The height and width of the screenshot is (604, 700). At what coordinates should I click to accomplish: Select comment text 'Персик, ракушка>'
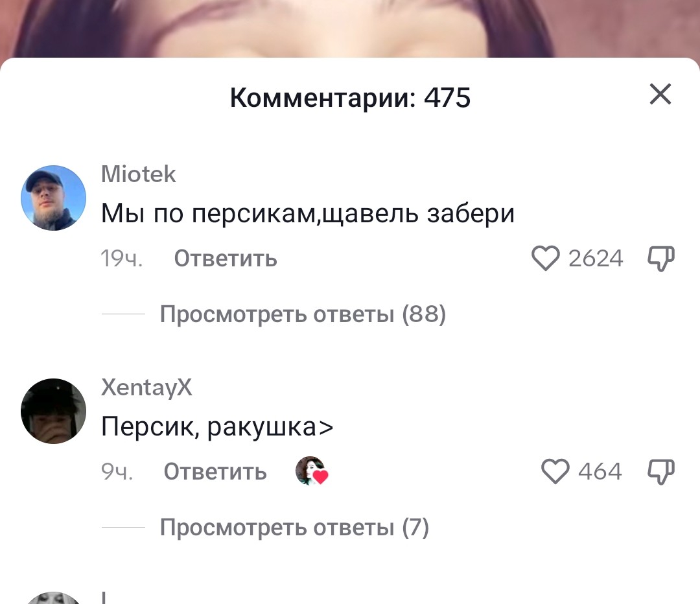[217, 427]
